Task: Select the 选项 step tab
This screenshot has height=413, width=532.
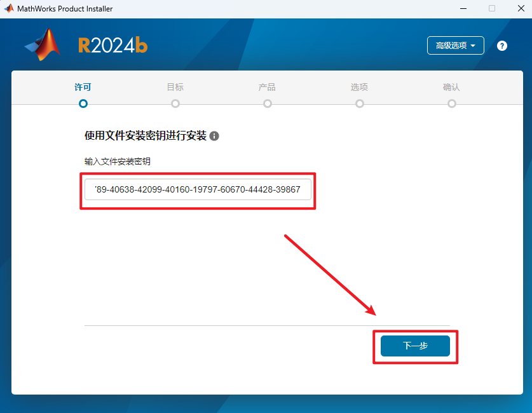Action: coord(359,87)
